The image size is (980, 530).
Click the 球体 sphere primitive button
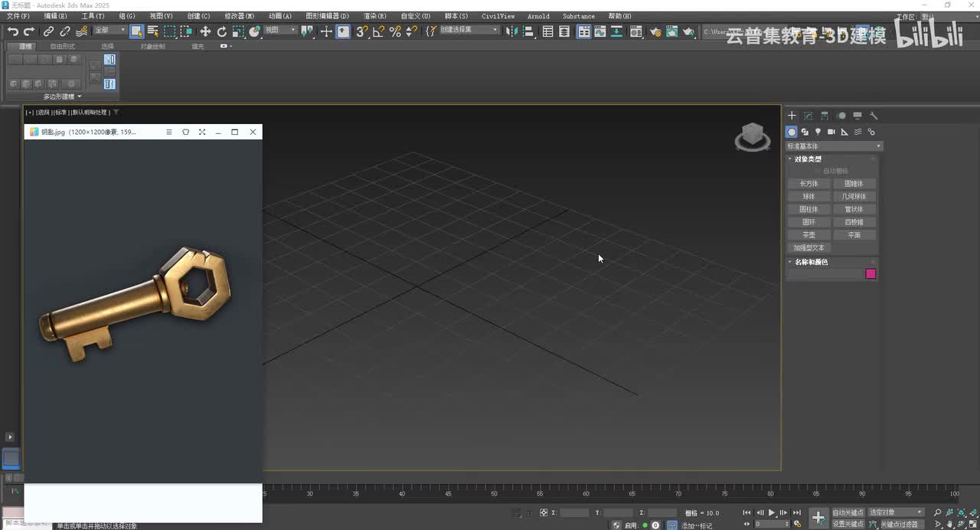tap(808, 197)
